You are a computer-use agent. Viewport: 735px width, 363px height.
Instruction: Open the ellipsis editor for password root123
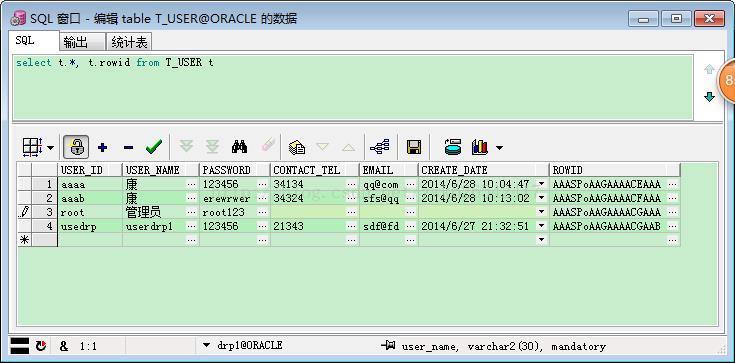tap(263, 212)
